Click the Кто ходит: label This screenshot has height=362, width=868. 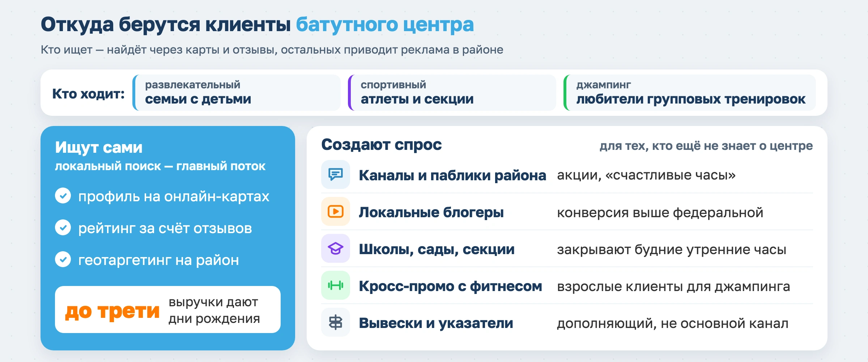pyautogui.click(x=88, y=94)
